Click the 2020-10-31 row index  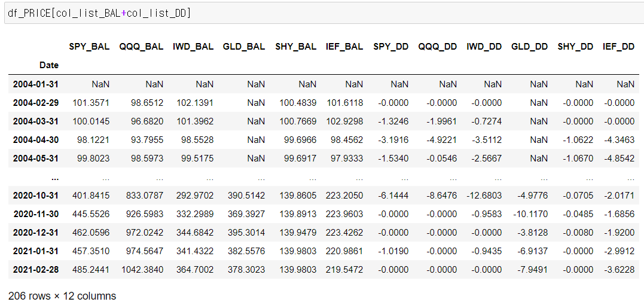coord(36,196)
